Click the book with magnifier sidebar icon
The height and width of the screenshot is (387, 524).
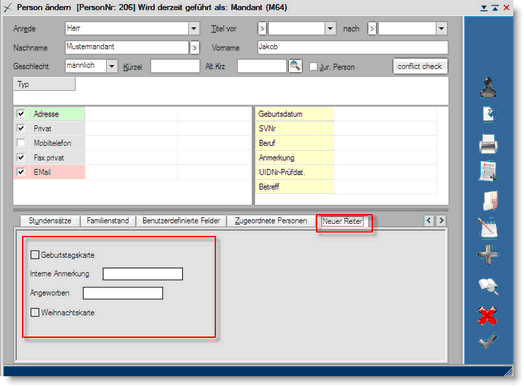coord(489,286)
